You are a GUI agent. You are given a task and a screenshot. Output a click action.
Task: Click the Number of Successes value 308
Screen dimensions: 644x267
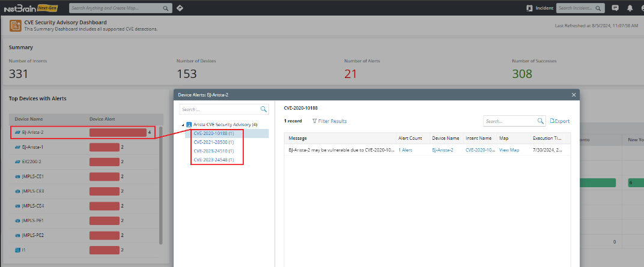(522, 74)
